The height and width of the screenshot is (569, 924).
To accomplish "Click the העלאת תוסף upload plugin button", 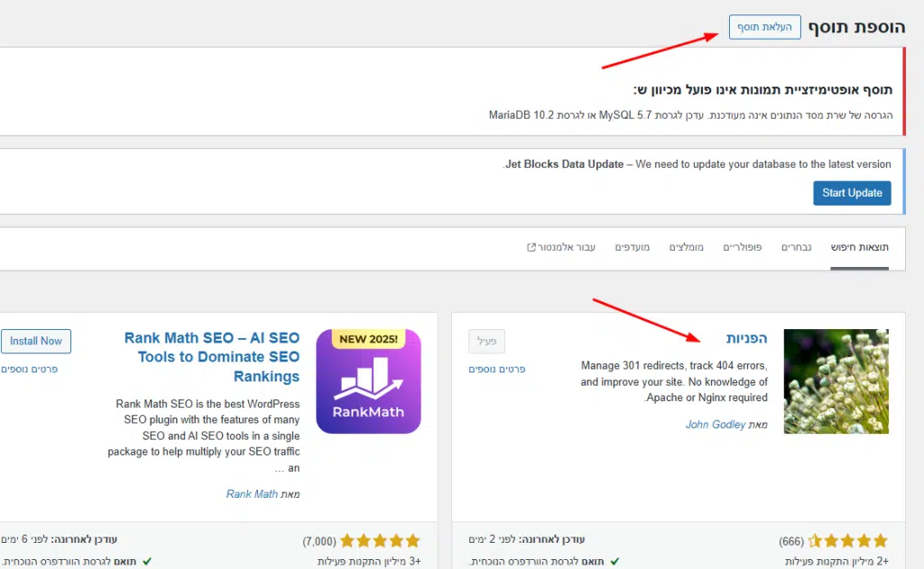I will [x=764, y=27].
